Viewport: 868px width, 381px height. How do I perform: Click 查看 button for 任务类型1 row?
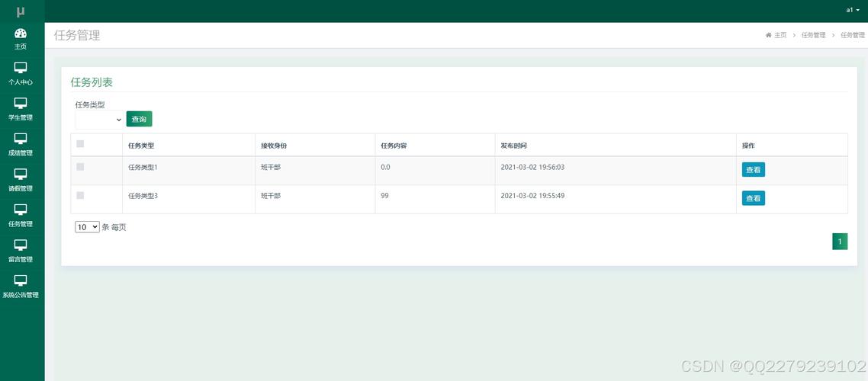pyautogui.click(x=753, y=169)
